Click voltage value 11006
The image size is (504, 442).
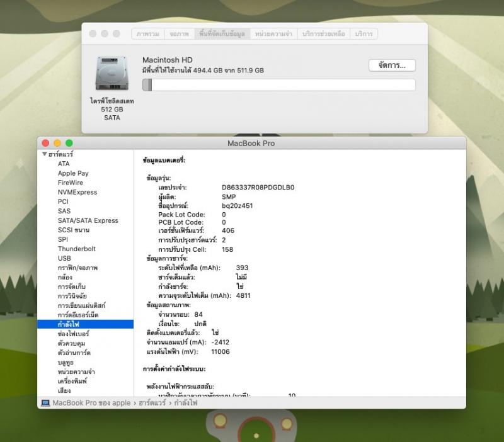point(220,351)
